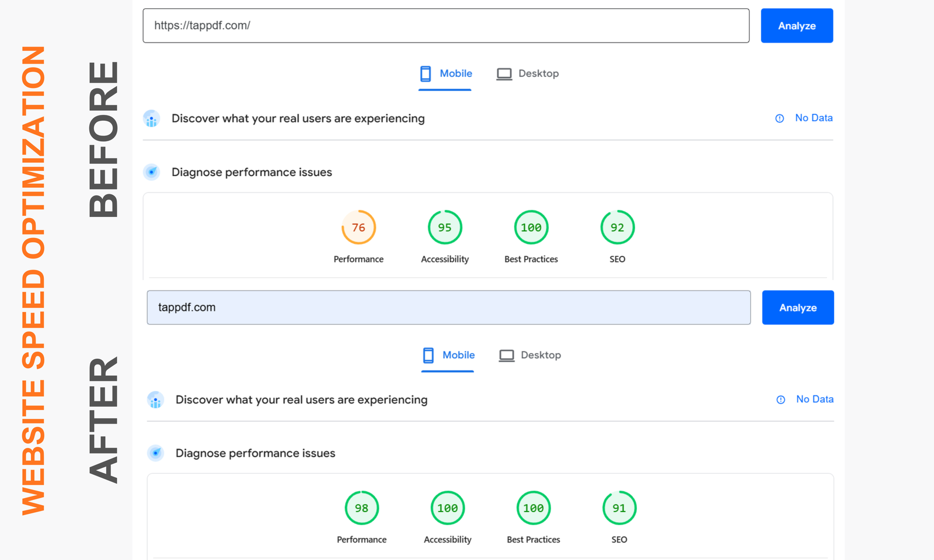Open the No Data link in After section

(x=815, y=399)
